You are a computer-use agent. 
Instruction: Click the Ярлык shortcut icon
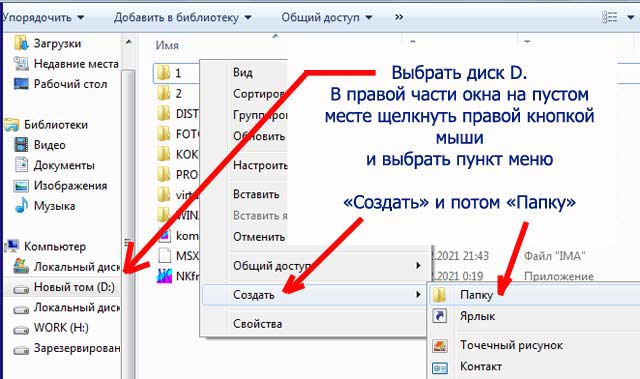440,316
